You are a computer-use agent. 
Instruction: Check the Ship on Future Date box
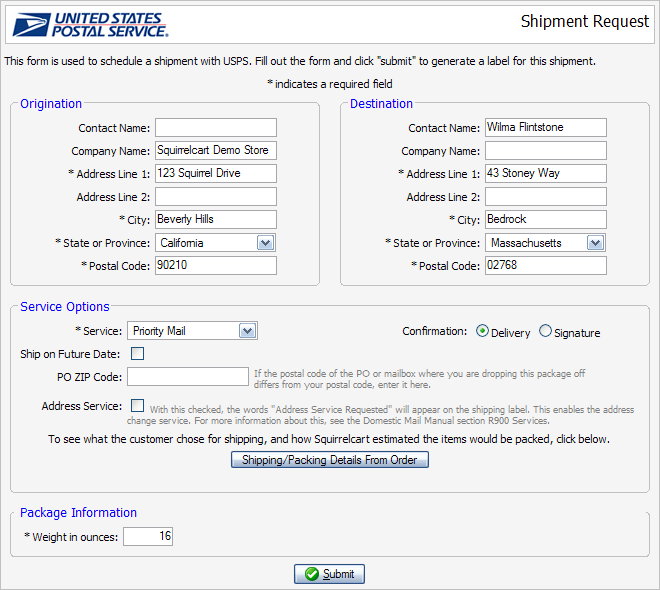(137, 353)
